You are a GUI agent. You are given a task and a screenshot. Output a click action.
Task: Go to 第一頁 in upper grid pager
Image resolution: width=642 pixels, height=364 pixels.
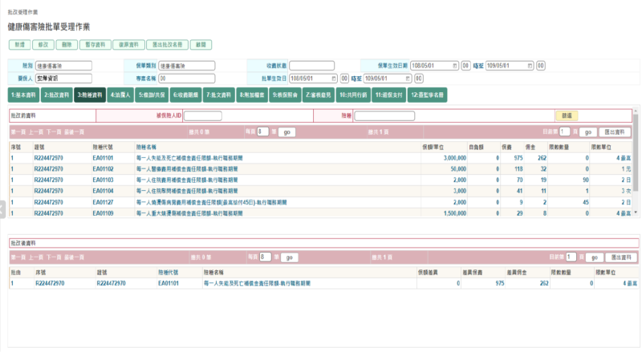click(x=18, y=132)
